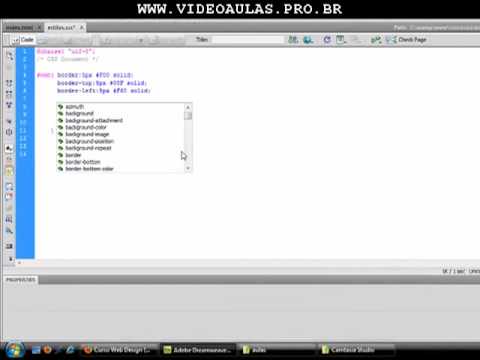Screen dimensions: 480x360
Task: Toggle Line Numbers icon in coding toolbar
Action: (9, 148)
